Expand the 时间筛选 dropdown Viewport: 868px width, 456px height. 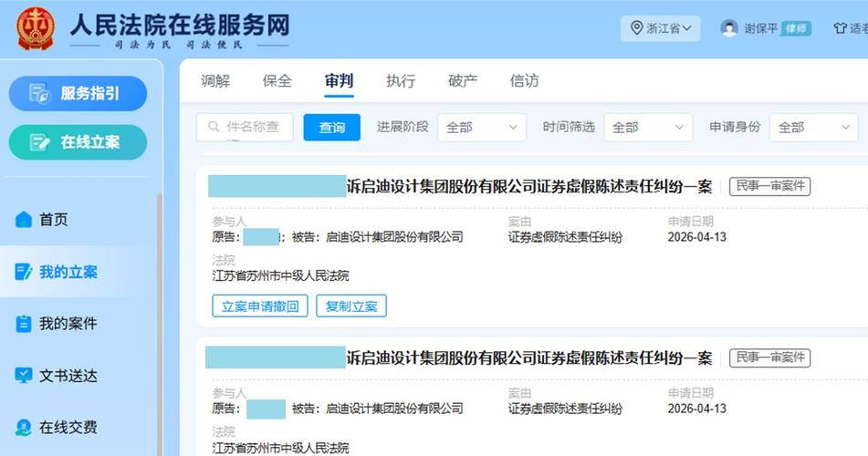click(x=648, y=128)
